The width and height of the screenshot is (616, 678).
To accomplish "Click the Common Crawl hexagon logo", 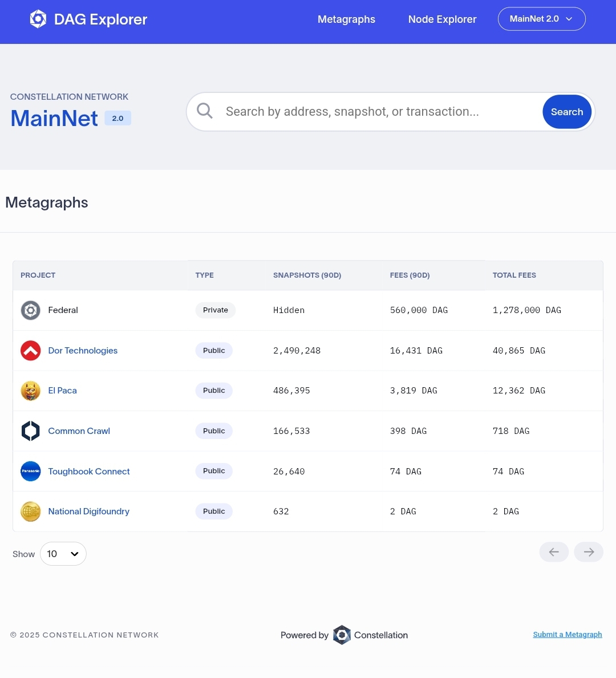I will (x=31, y=431).
